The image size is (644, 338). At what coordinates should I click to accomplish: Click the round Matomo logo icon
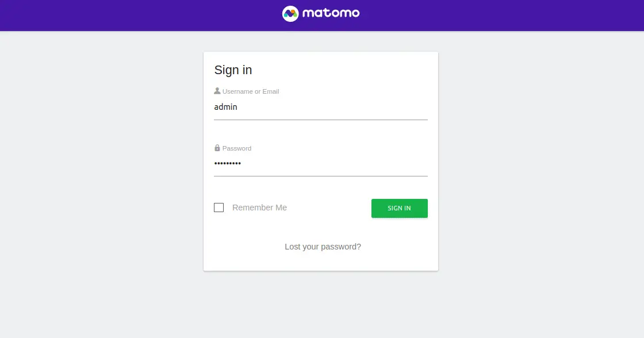click(290, 14)
